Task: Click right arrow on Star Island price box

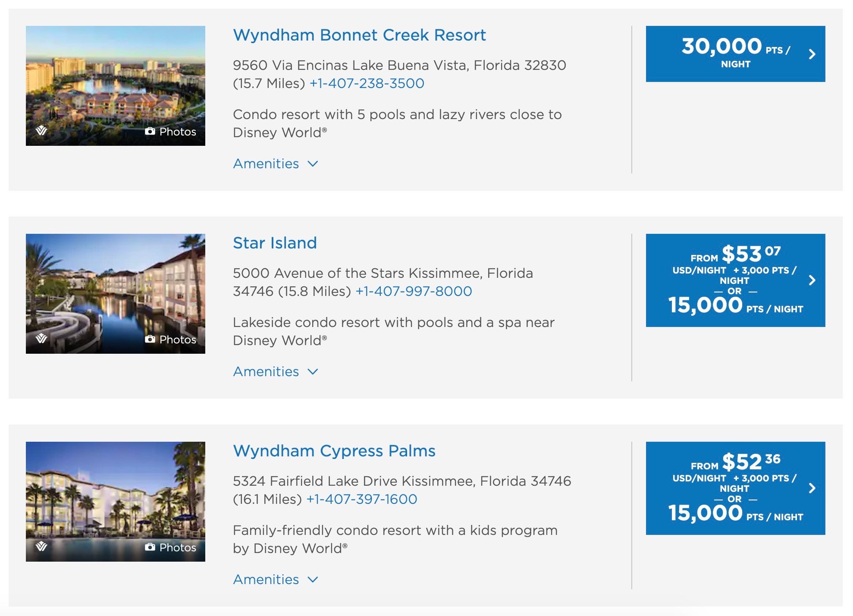Action: coord(812,280)
